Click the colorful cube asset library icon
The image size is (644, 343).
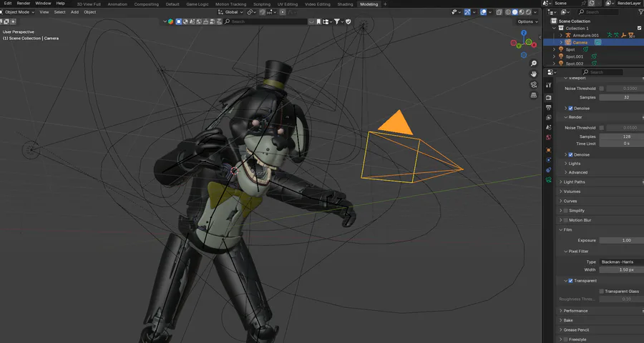(170, 21)
